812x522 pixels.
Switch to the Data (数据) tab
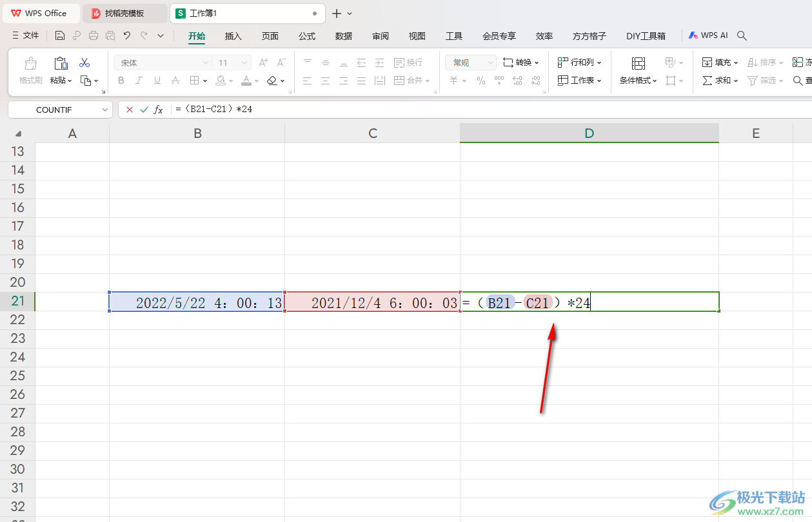pyautogui.click(x=344, y=36)
